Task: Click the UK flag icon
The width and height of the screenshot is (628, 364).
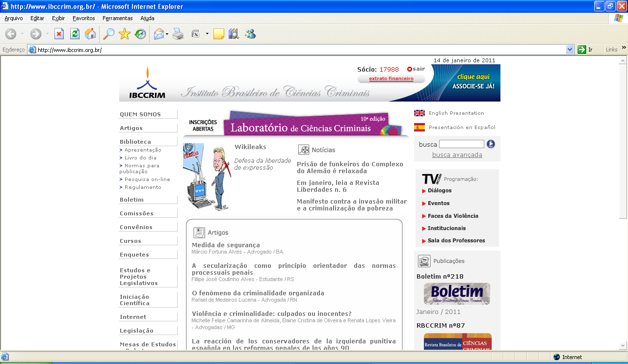Action: (419, 113)
